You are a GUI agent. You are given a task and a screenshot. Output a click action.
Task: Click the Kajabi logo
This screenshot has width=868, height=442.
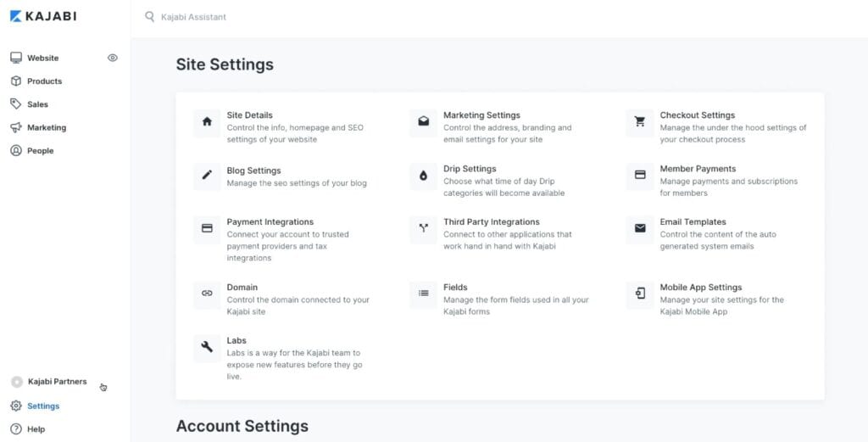click(43, 16)
